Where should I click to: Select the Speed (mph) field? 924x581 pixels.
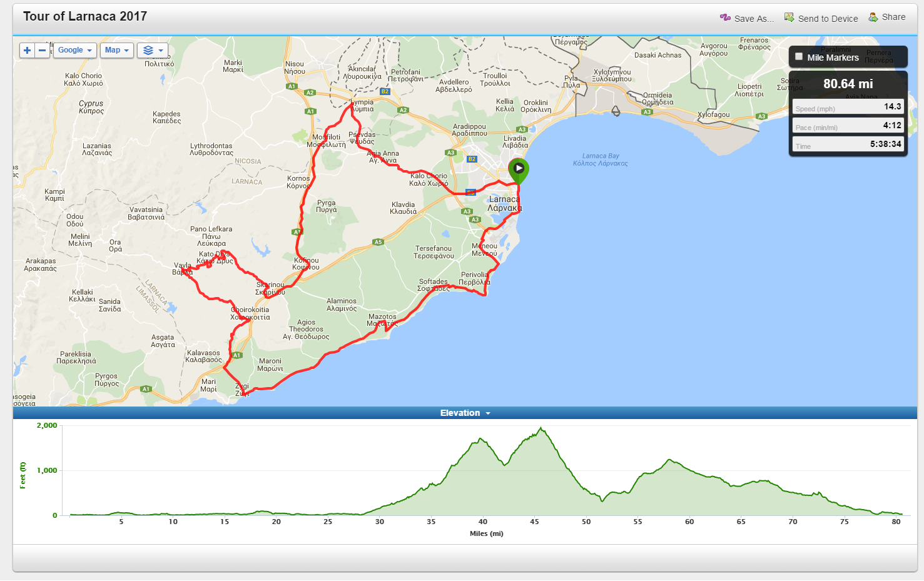[848, 107]
